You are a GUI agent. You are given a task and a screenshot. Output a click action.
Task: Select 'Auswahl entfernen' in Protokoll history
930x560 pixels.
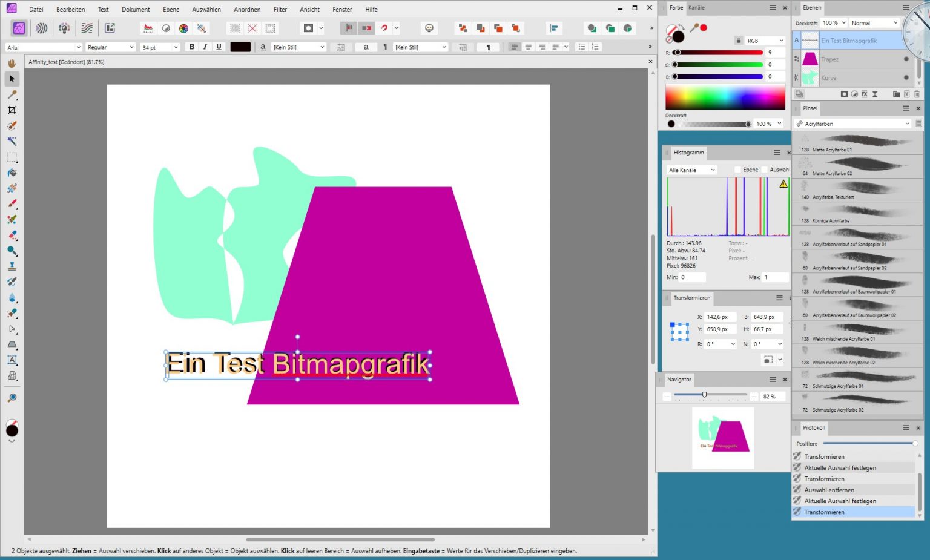pos(854,490)
